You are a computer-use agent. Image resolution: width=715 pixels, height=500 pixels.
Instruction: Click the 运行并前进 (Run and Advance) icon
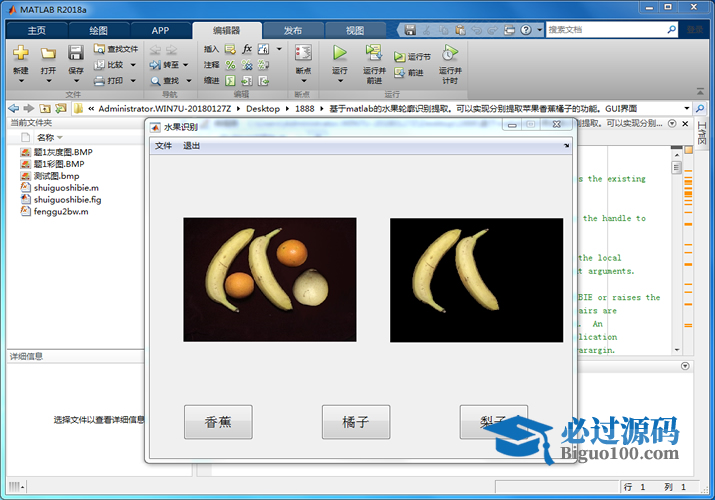coord(374,53)
